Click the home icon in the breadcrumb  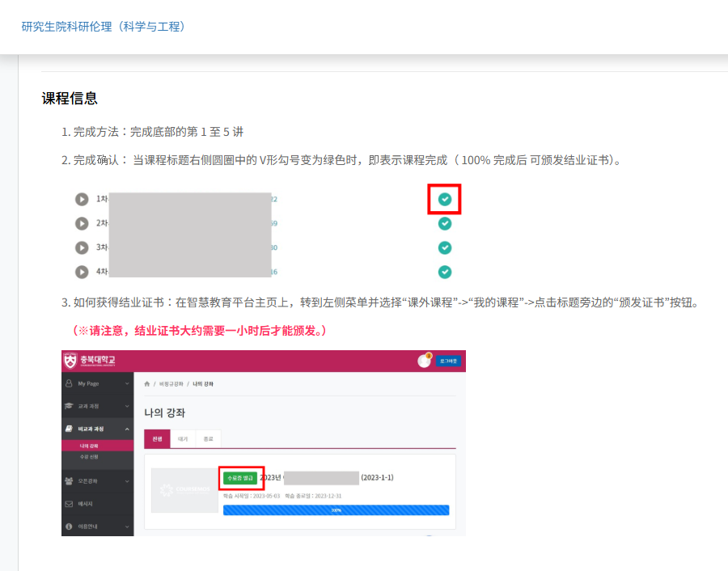(x=147, y=384)
